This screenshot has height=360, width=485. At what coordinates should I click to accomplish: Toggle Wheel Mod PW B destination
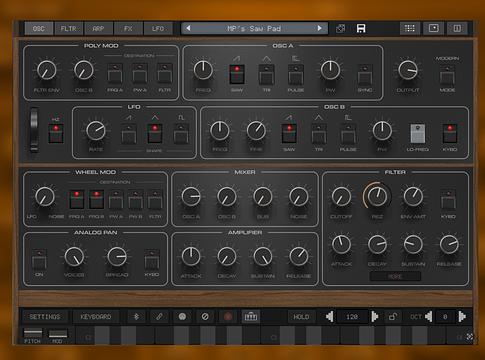[136, 199]
